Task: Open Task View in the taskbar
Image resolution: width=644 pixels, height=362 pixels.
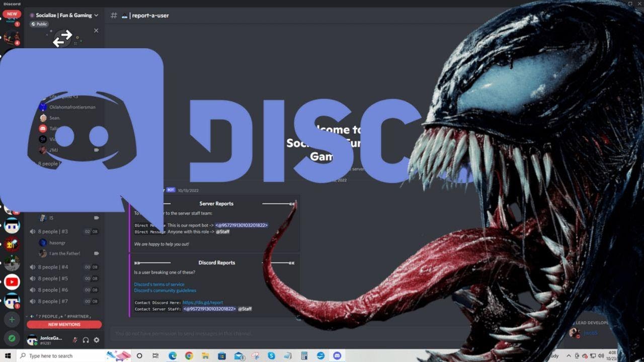Action: pos(155,356)
